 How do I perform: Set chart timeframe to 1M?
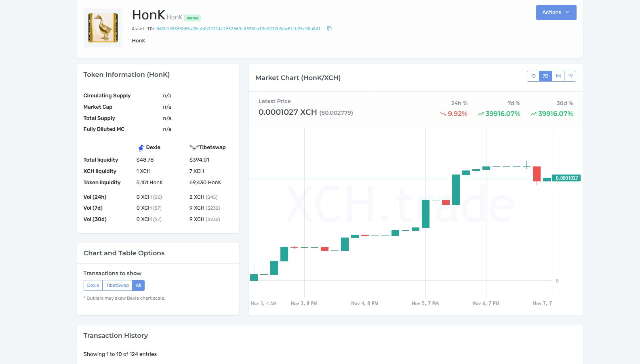pos(558,76)
